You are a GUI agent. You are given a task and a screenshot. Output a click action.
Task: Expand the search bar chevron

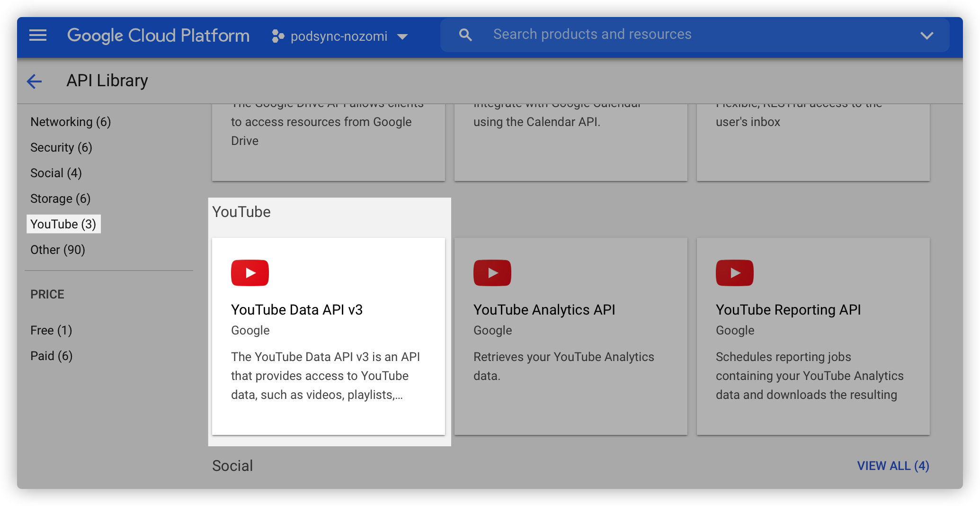927,35
